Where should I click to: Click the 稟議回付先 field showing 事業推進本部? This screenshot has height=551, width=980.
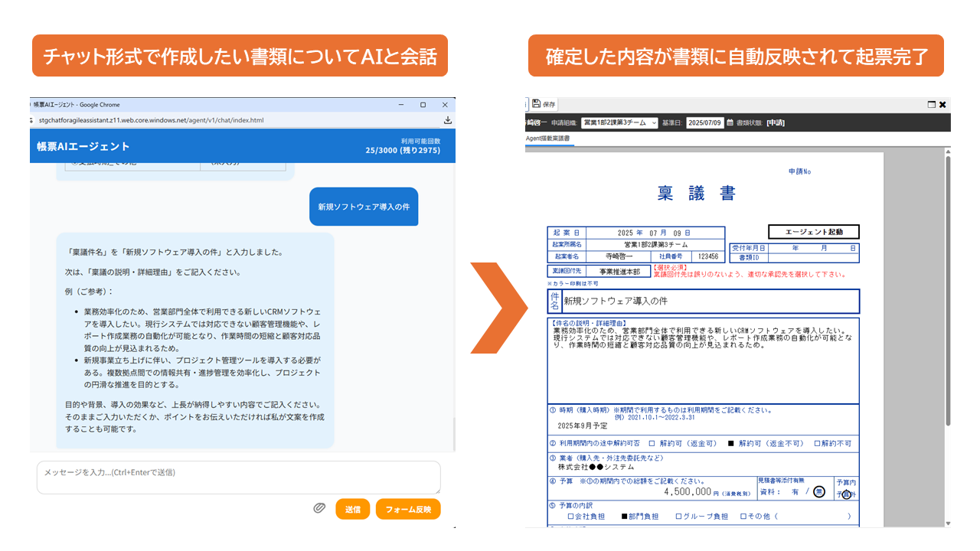(619, 272)
